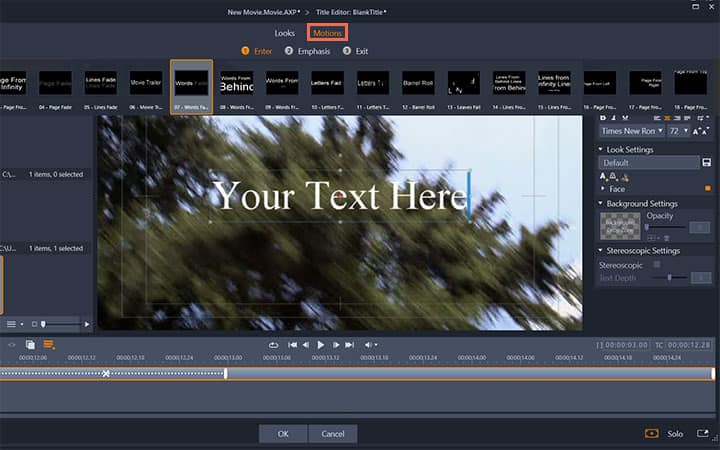Collapse the Background Settings section
720x450 pixels.
(x=600, y=203)
